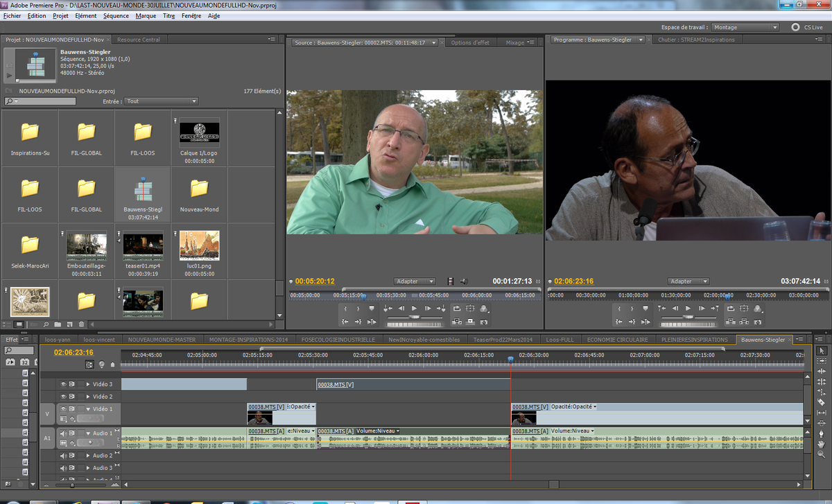This screenshot has height=504, width=832.
Task: Select the Track Select tool
Action: (822, 361)
